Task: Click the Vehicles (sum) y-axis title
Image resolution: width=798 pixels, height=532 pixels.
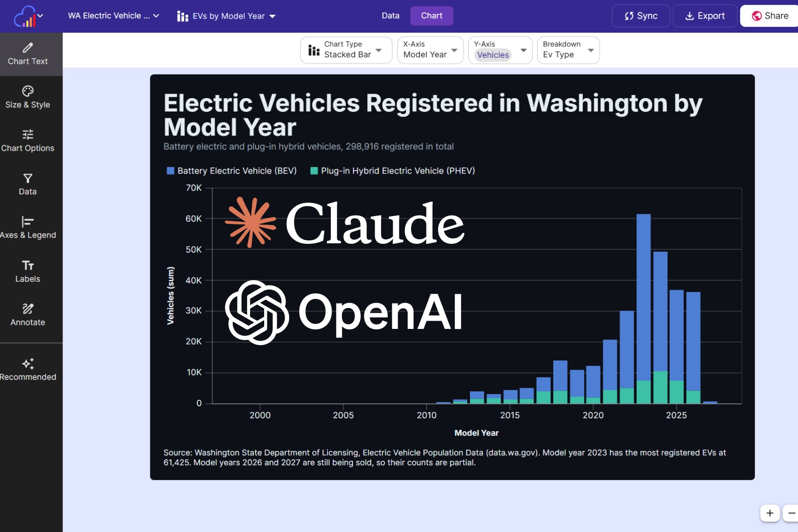Action: point(171,296)
